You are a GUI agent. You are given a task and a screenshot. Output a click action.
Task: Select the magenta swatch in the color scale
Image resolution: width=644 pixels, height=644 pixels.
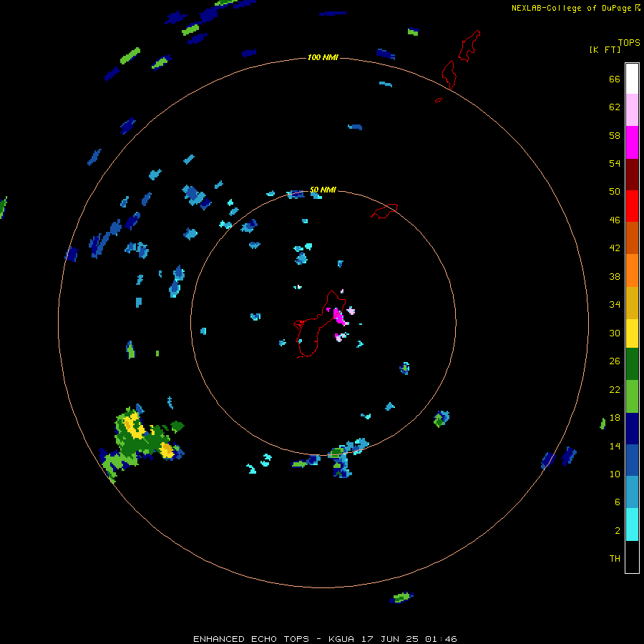(632, 142)
